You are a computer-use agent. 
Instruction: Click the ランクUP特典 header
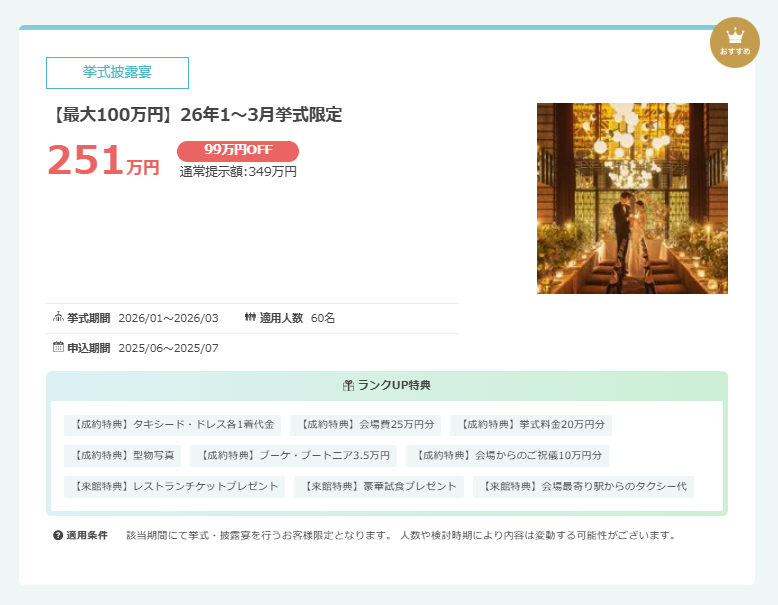click(387, 385)
